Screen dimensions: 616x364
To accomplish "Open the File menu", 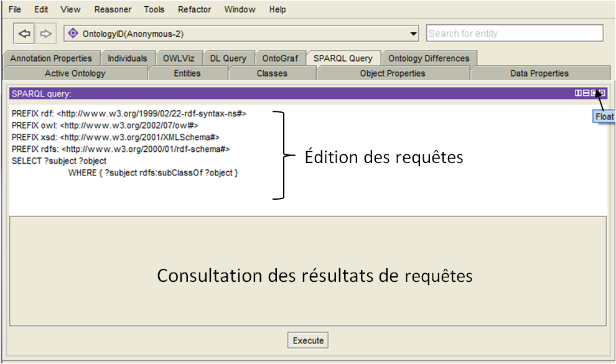I will 14,9.
